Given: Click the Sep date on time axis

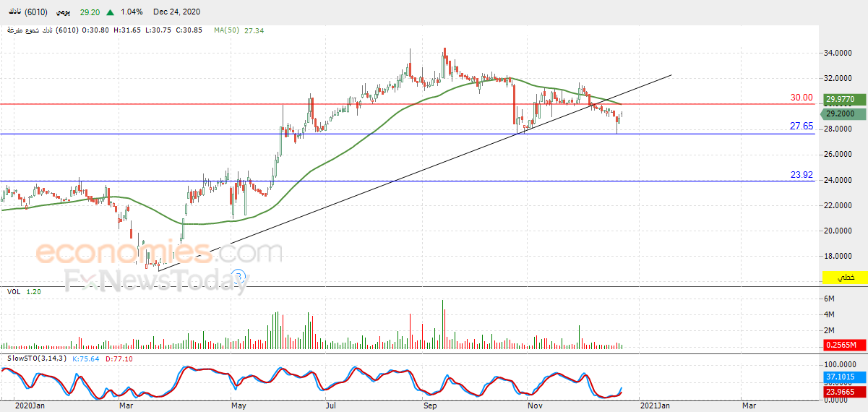Looking at the screenshot, I should (x=430, y=406).
